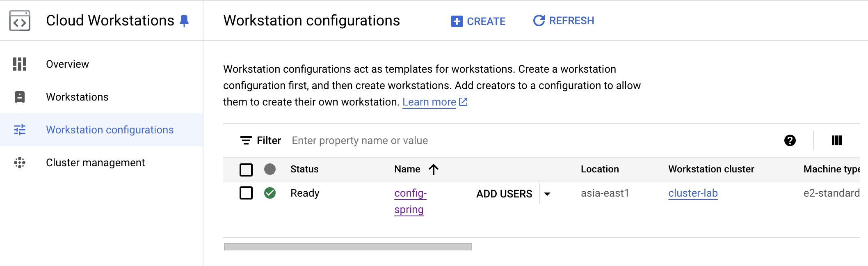Click the green Ready status checkmark
Viewport: 868px width, 266px height.
270,193
